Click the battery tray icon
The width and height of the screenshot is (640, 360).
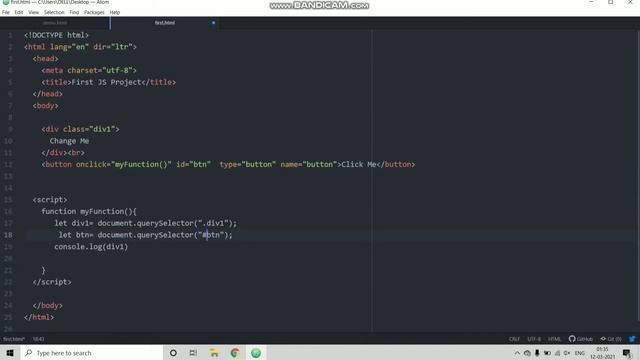(547, 353)
